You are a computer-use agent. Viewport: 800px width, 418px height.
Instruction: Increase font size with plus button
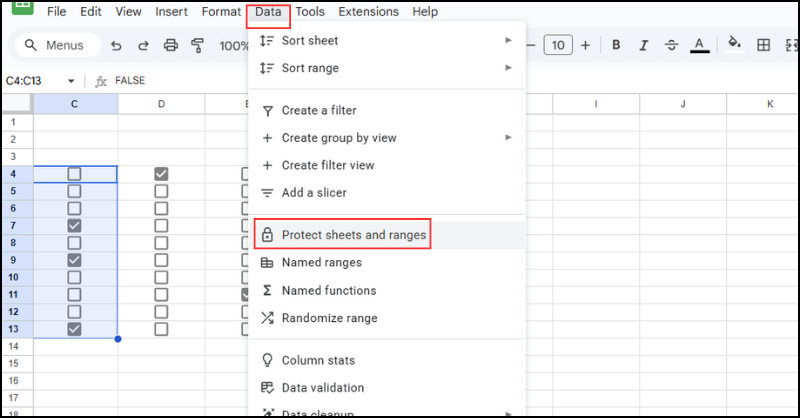585,45
